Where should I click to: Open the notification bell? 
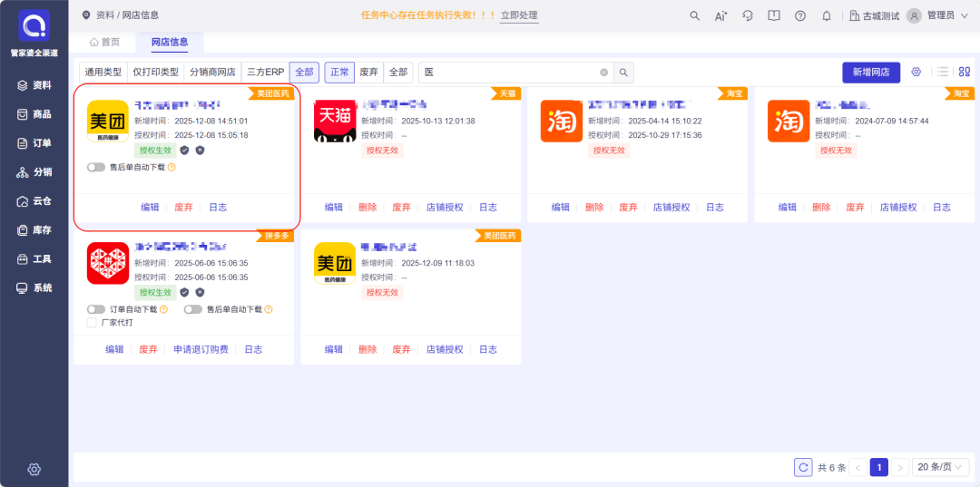(827, 15)
